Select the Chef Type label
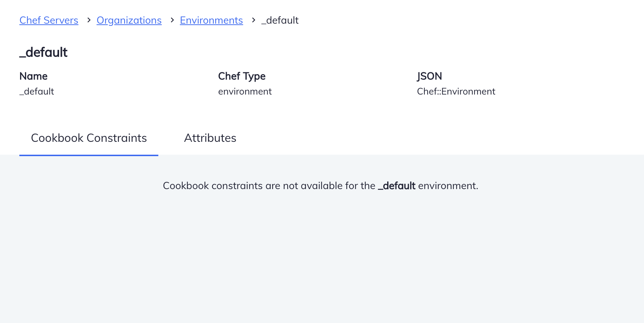This screenshot has height=323, width=644. (242, 76)
